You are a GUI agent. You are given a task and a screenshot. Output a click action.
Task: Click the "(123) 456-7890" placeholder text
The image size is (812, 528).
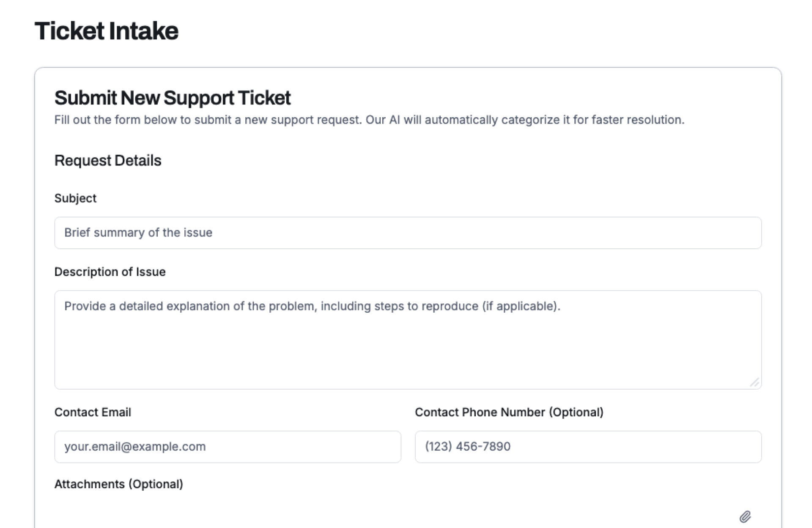pos(467,446)
